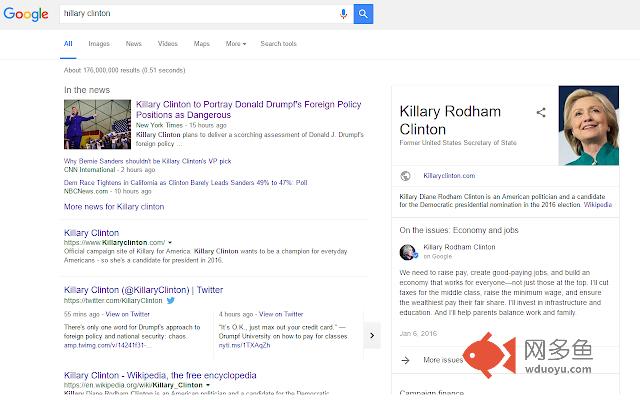The image size is (640, 400).
Task: Open the nyti.ms tweet link
Action: pos(244,345)
